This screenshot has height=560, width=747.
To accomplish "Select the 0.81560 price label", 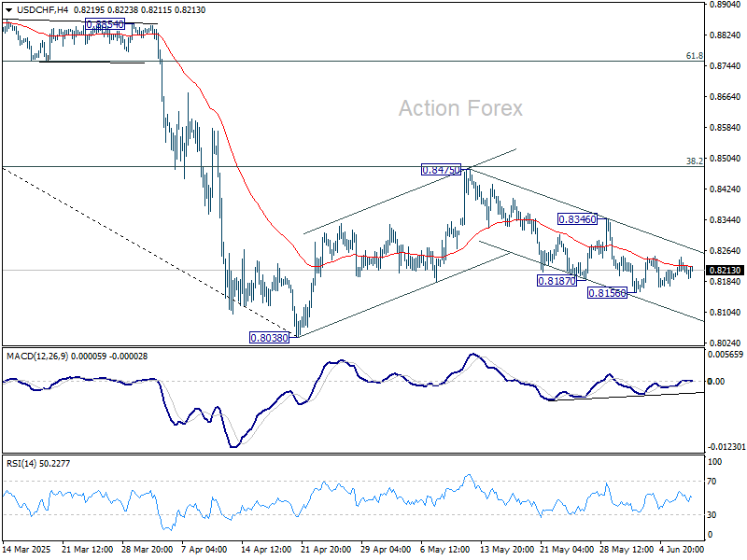I will click(607, 293).
